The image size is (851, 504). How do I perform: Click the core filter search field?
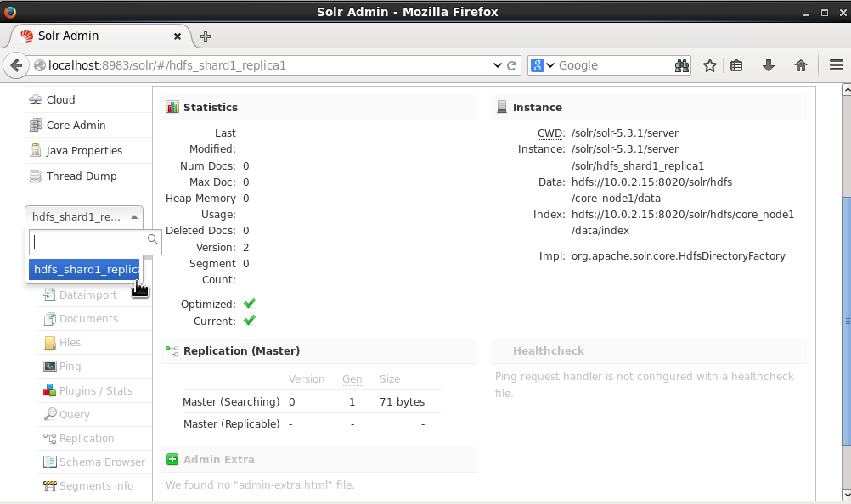[x=95, y=242]
